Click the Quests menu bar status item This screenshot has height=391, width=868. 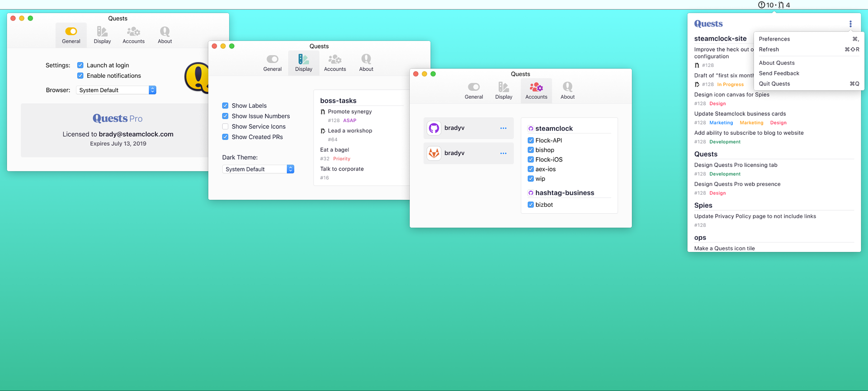[x=774, y=5]
